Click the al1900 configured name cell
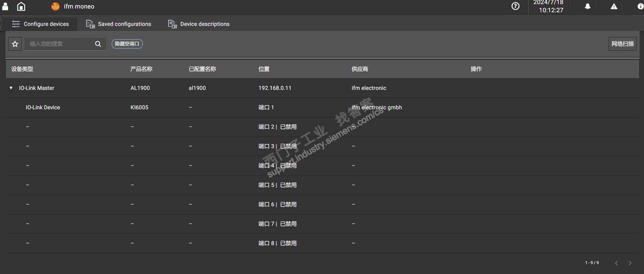Screen dimensions: 644x274 coord(197,88)
